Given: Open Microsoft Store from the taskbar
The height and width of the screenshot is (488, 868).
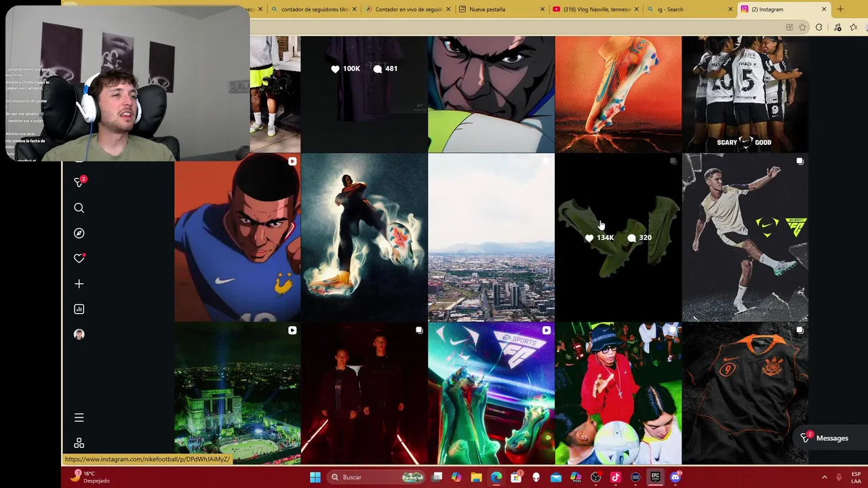Looking at the screenshot, I should [516, 477].
